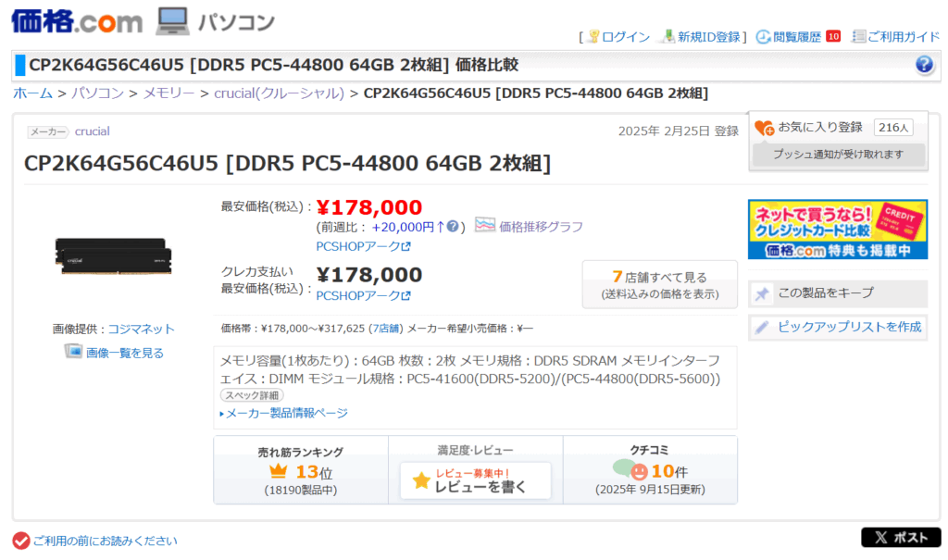The height and width of the screenshot is (560, 948).
Task: Go to パソコン breadcrumb category
Action: [x=97, y=93]
